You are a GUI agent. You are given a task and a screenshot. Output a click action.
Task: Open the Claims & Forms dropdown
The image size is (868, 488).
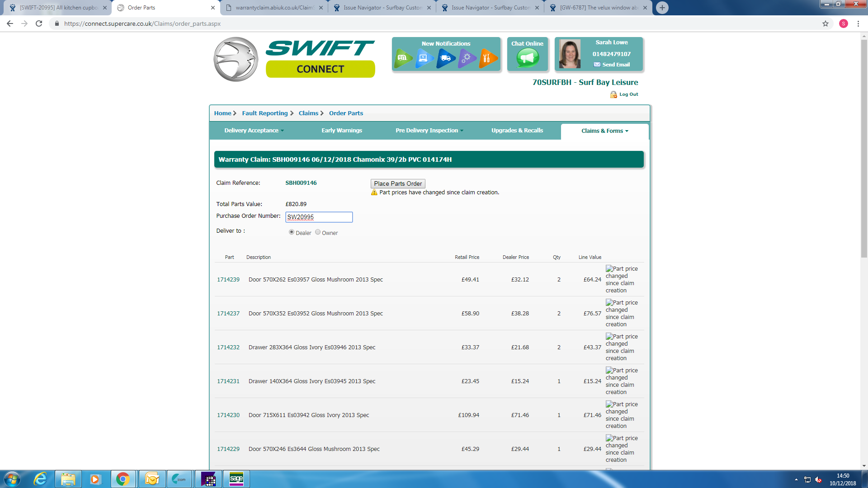pyautogui.click(x=604, y=131)
